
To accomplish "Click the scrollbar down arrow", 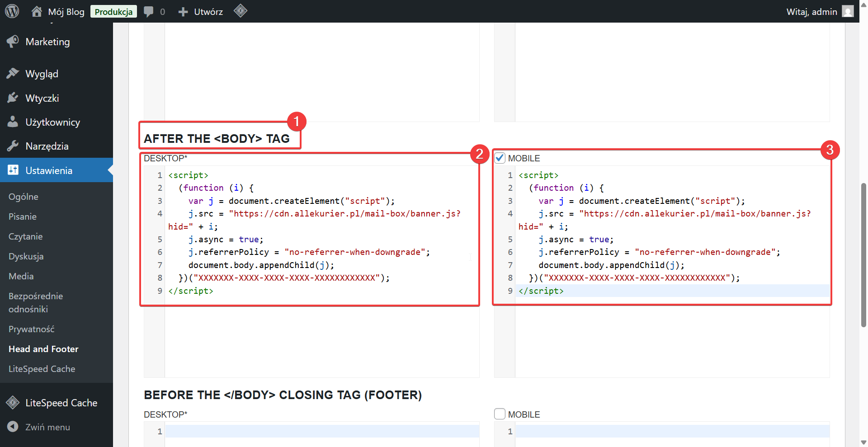I will pyautogui.click(x=863, y=442).
